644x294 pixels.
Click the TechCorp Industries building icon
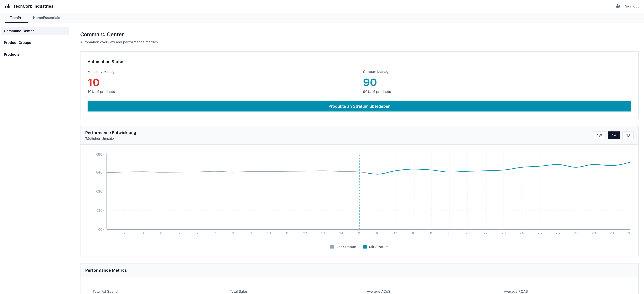point(7,6)
